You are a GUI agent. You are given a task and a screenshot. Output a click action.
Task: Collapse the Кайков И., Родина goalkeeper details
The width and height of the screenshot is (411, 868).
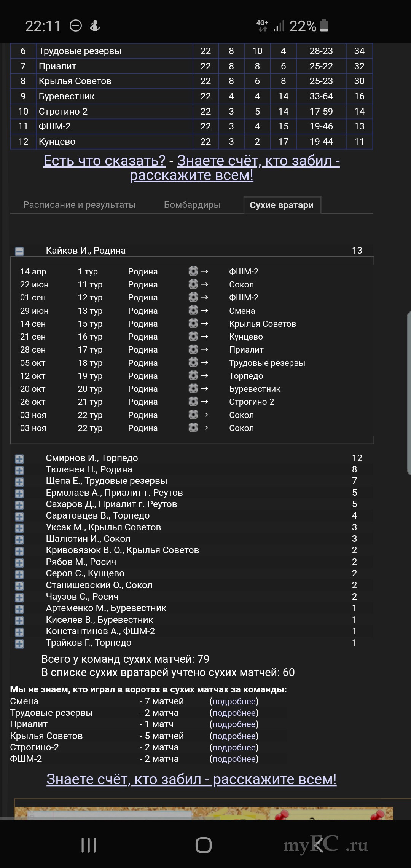tap(19, 251)
